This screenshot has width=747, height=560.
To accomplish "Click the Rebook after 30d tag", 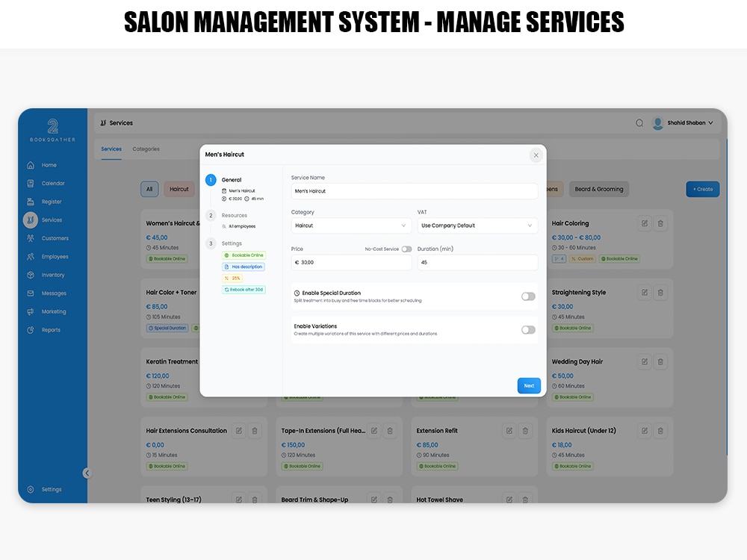I will point(244,290).
